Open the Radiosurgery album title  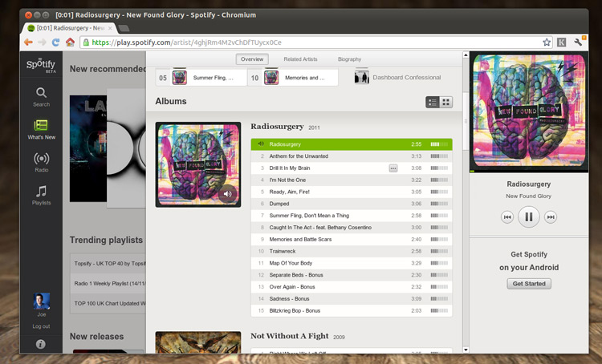(277, 127)
